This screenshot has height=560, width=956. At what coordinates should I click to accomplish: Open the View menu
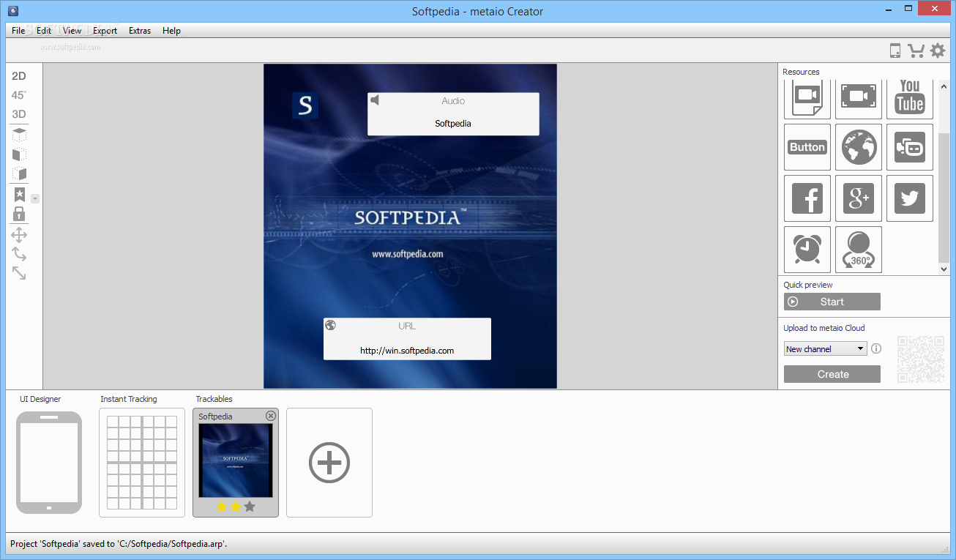click(x=72, y=31)
